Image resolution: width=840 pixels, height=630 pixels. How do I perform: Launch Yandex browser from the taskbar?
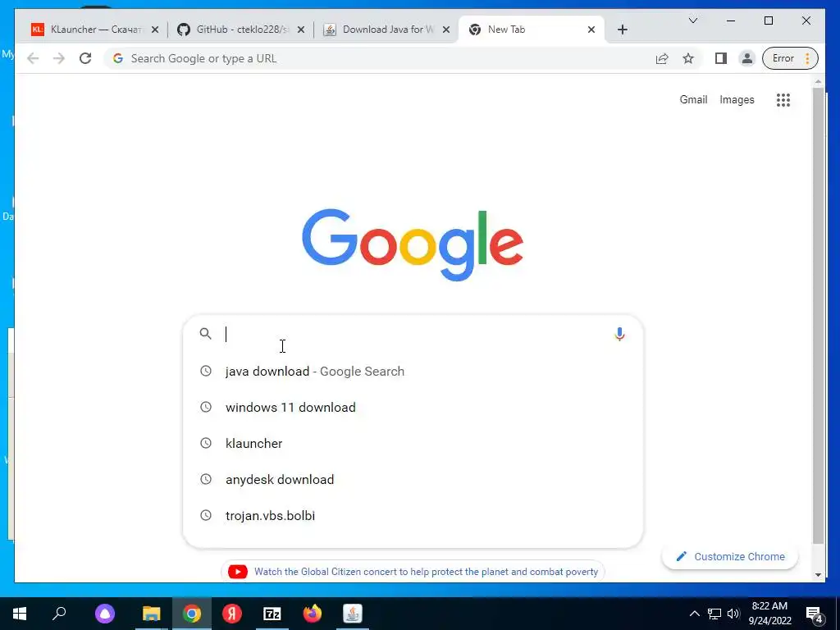(232, 614)
